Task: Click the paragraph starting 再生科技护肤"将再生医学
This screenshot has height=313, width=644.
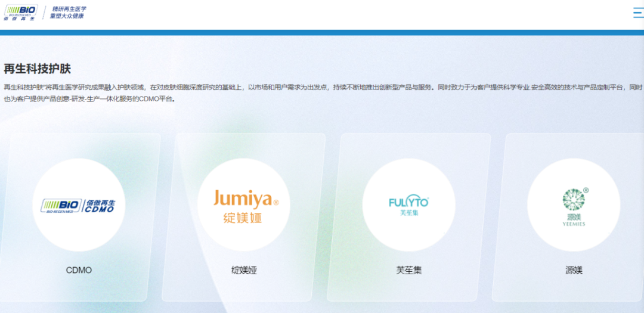Action: (323, 93)
